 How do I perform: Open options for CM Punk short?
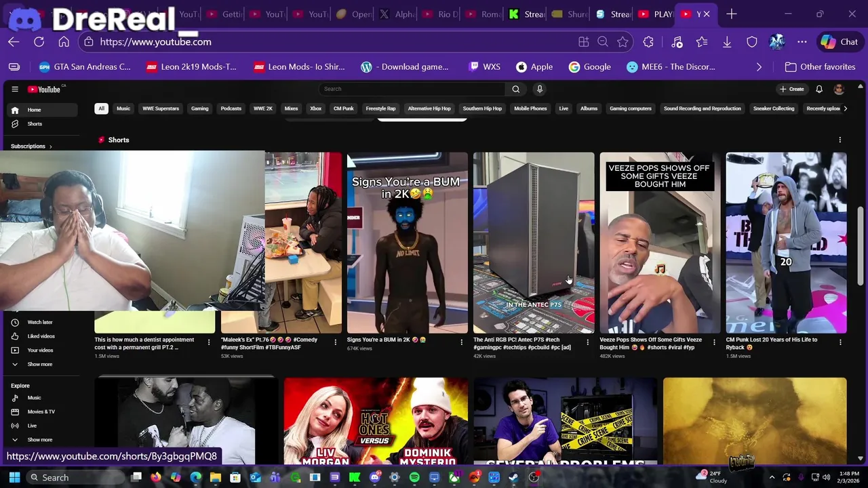tap(840, 342)
